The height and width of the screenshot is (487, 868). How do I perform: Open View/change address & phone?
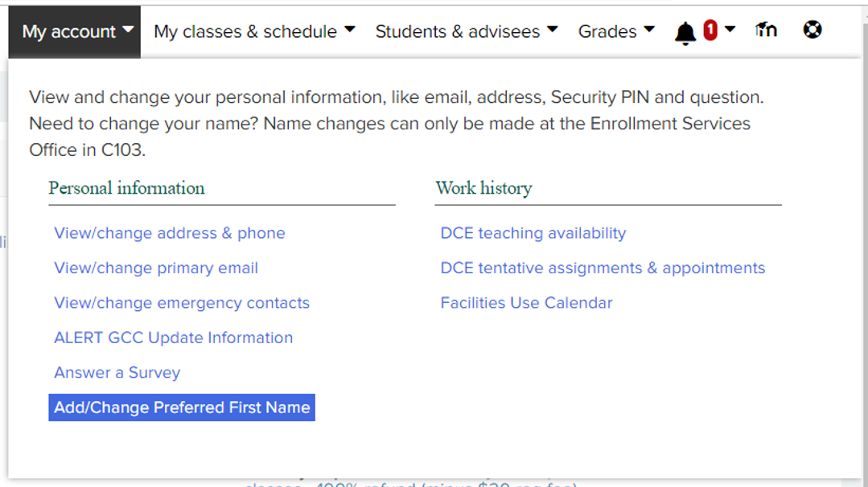[x=170, y=232]
